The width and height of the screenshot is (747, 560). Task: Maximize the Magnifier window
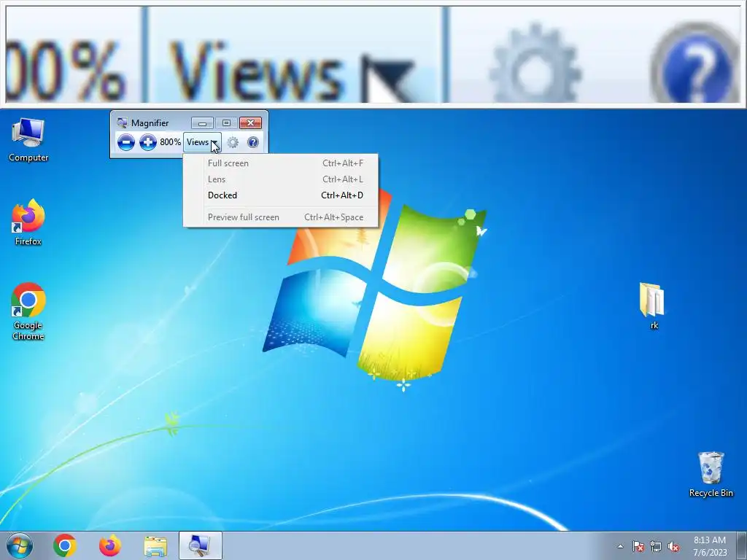tap(226, 123)
